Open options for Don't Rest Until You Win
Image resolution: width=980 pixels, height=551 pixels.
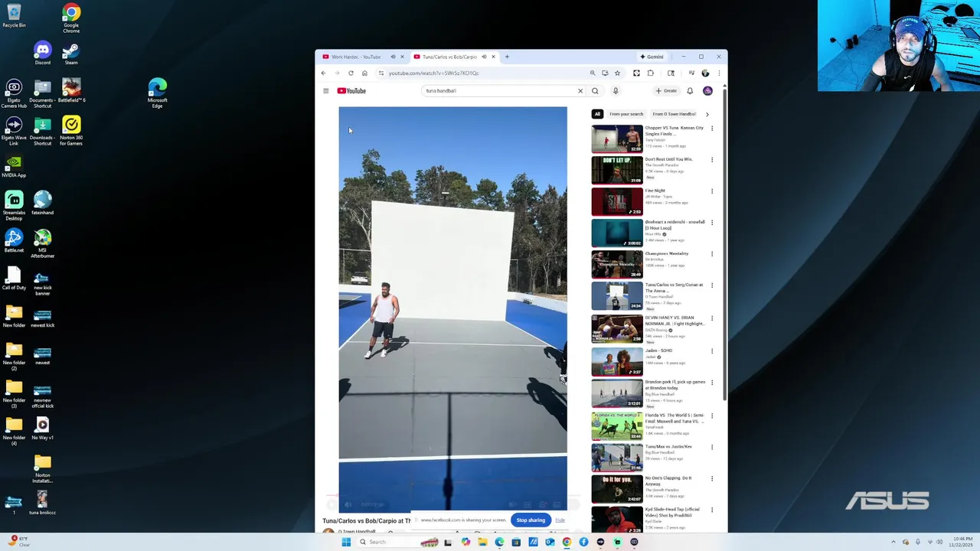tap(712, 160)
